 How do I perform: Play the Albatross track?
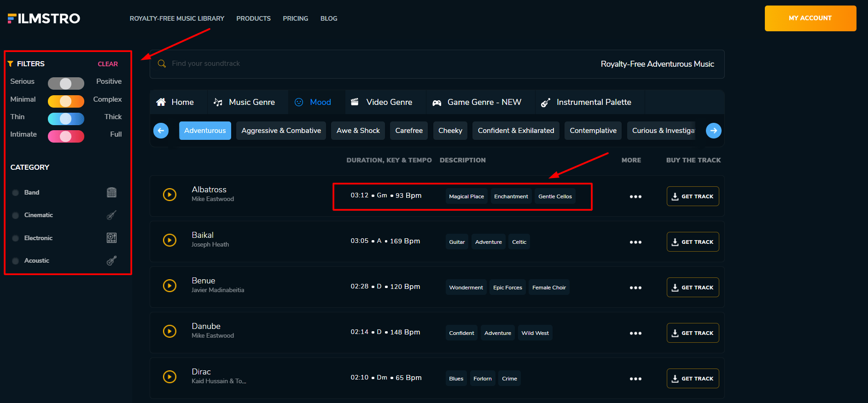(x=169, y=195)
